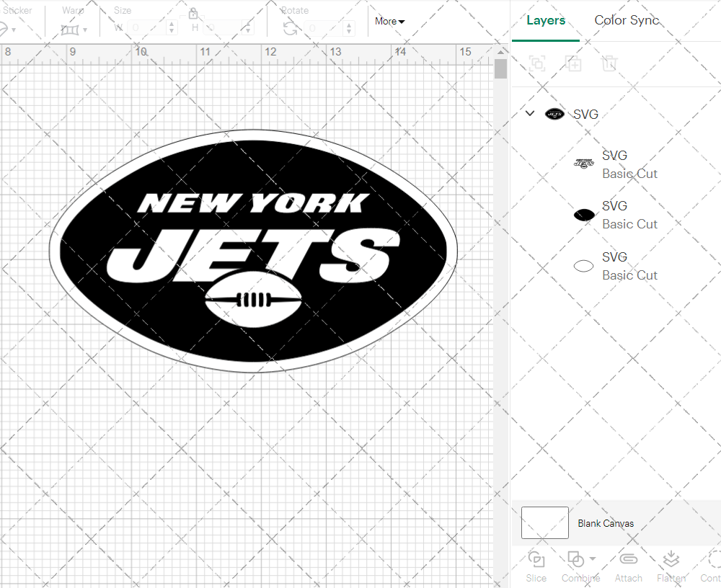Image resolution: width=721 pixels, height=588 pixels.
Task: Click the Rotate icon in toolbar
Action: 290,28
